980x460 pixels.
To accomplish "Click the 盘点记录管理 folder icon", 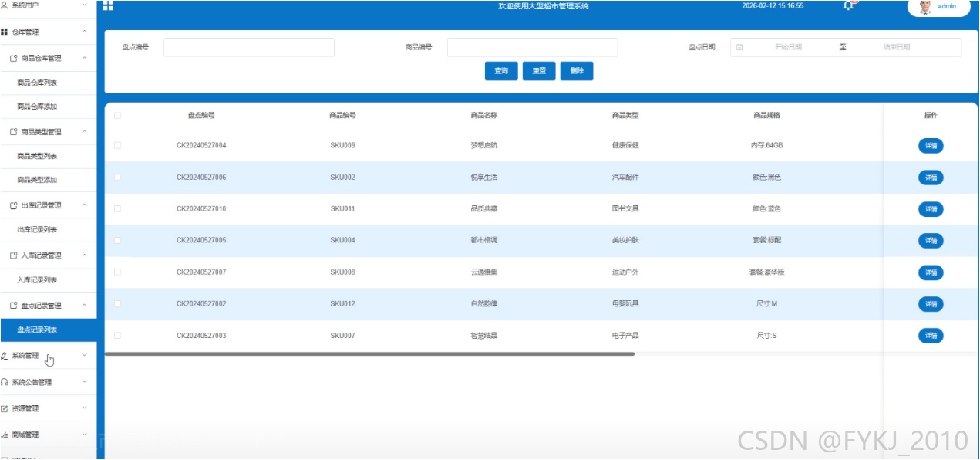I will (x=13, y=306).
